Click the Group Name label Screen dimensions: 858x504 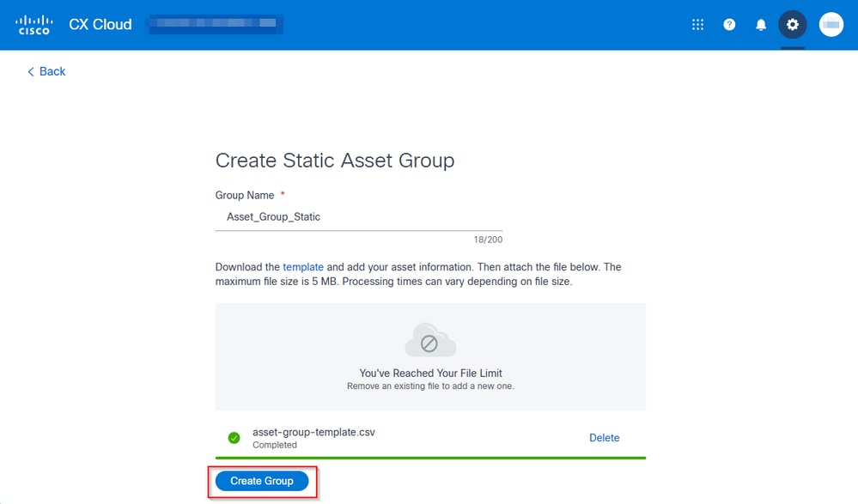tap(245, 196)
